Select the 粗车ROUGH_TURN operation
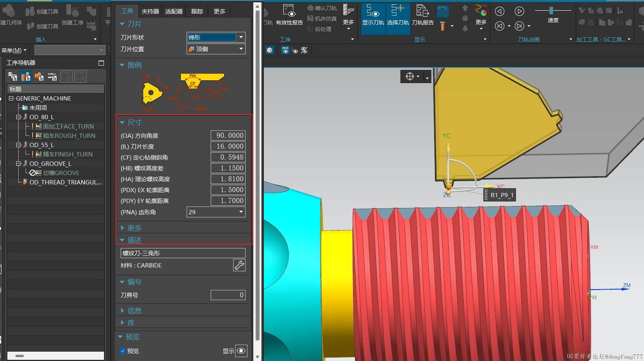 [x=69, y=135]
